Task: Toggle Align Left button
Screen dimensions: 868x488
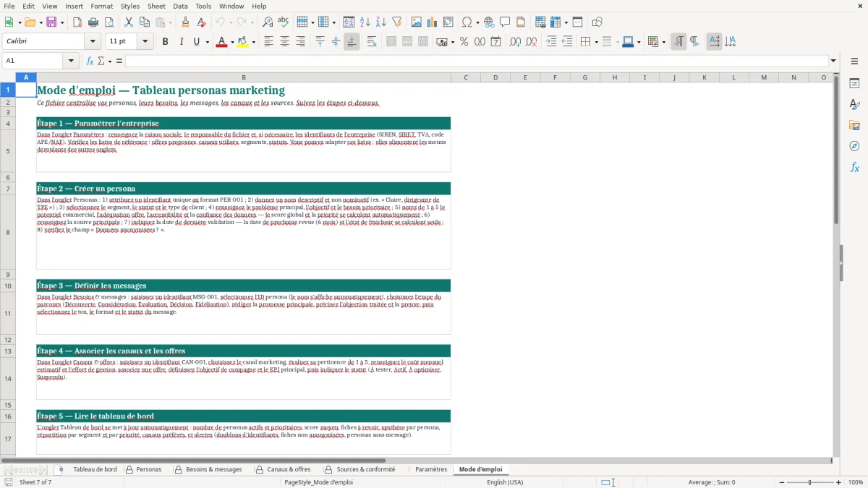Action: (268, 42)
